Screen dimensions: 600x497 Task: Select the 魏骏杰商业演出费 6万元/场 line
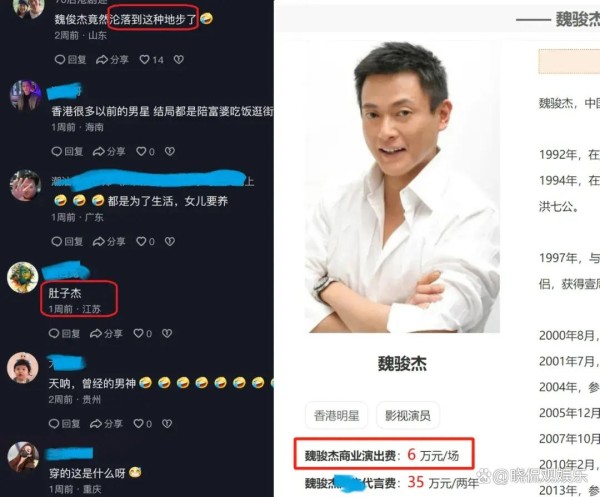384,454
